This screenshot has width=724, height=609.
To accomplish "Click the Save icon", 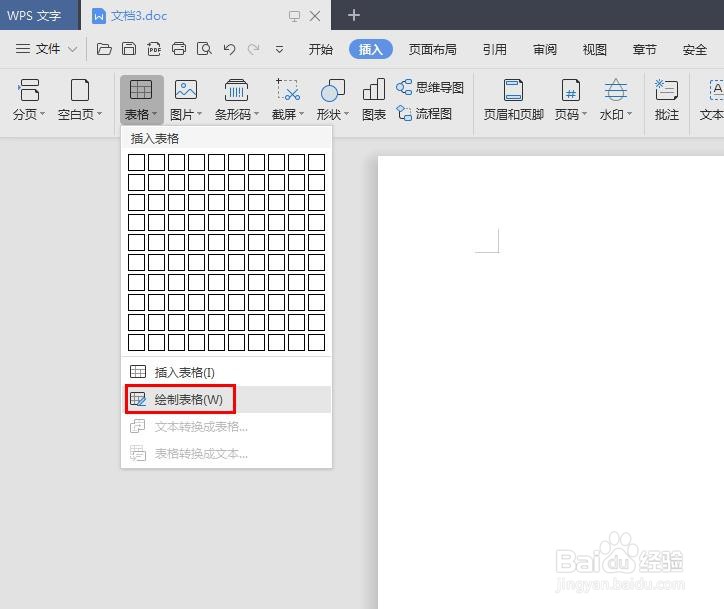I will tap(129, 49).
